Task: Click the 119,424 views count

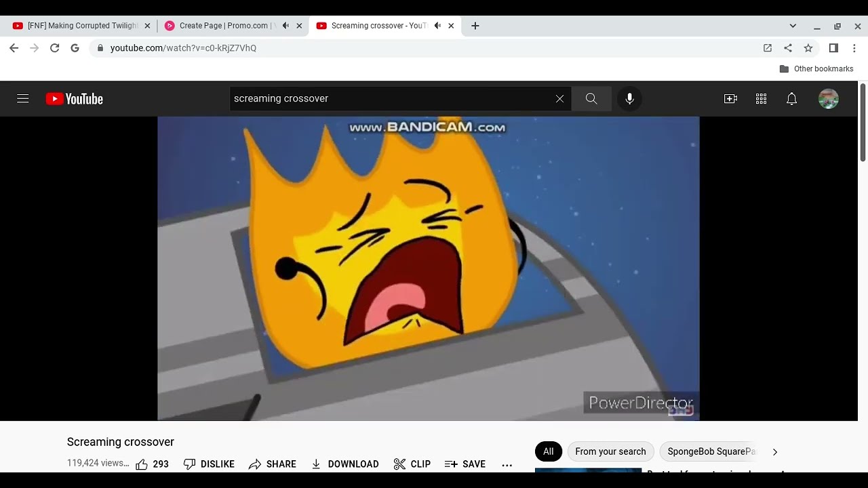Action: click(x=98, y=464)
